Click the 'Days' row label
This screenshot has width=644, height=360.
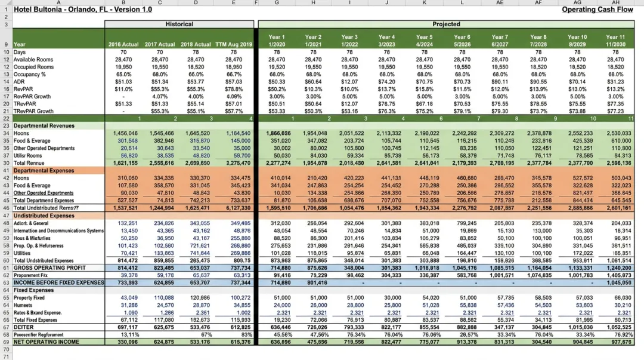[x=20, y=53]
